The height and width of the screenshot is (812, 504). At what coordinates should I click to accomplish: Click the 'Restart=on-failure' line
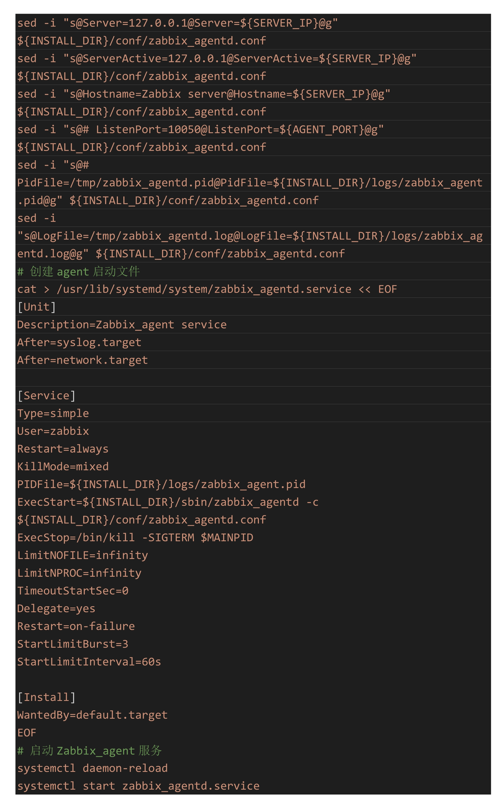76,626
